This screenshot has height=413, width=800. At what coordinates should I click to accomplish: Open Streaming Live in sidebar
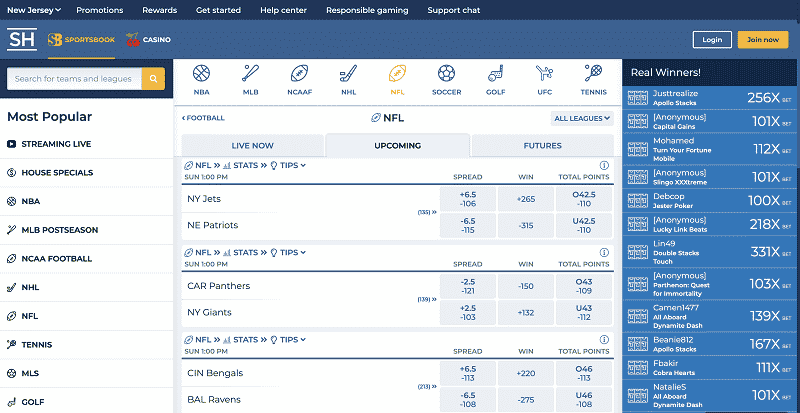pos(86,144)
